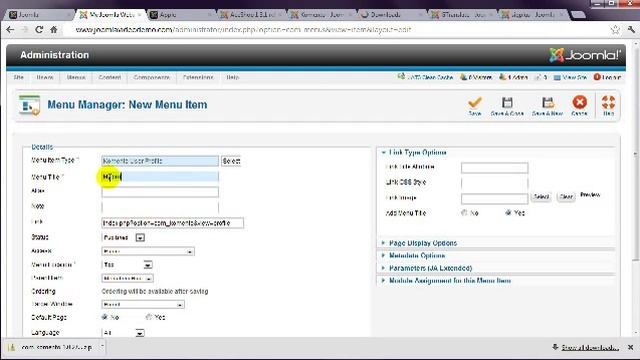Close the downloads bar with X
This screenshot has width=640, height=360.
click(x=631, y=347)
